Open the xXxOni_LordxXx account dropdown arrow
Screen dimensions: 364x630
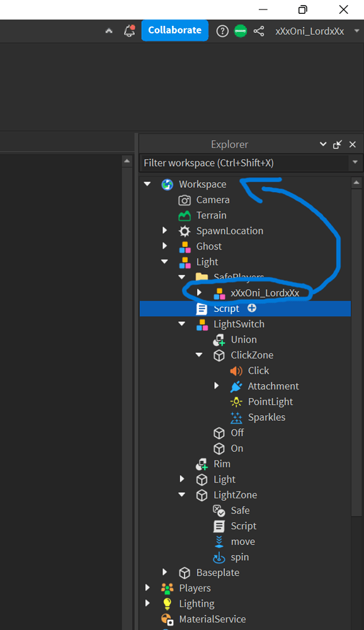pyautogui.click(x=356, y=30)
